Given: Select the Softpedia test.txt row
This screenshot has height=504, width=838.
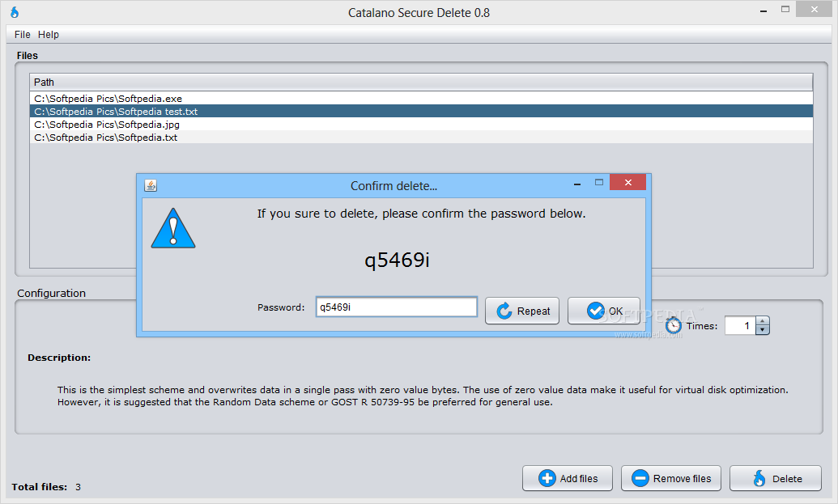Looking at the screenshot, I should 421,111.
